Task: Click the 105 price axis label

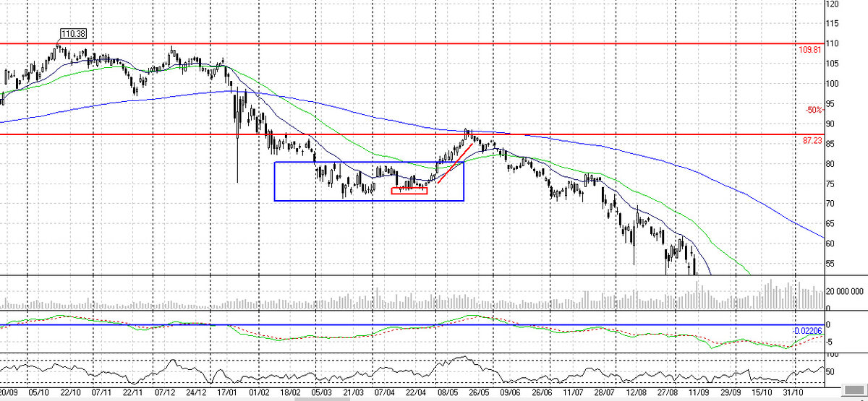Action: (x=834, y=64)
